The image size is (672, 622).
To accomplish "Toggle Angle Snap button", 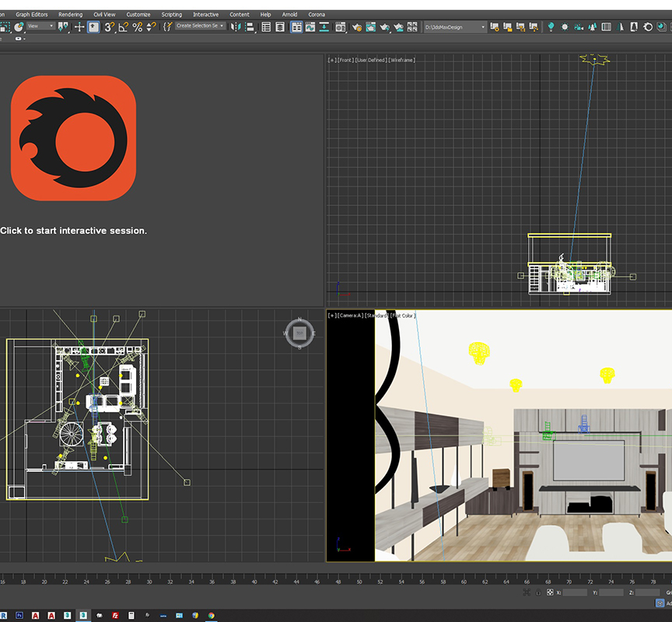I will click(124, 27).
